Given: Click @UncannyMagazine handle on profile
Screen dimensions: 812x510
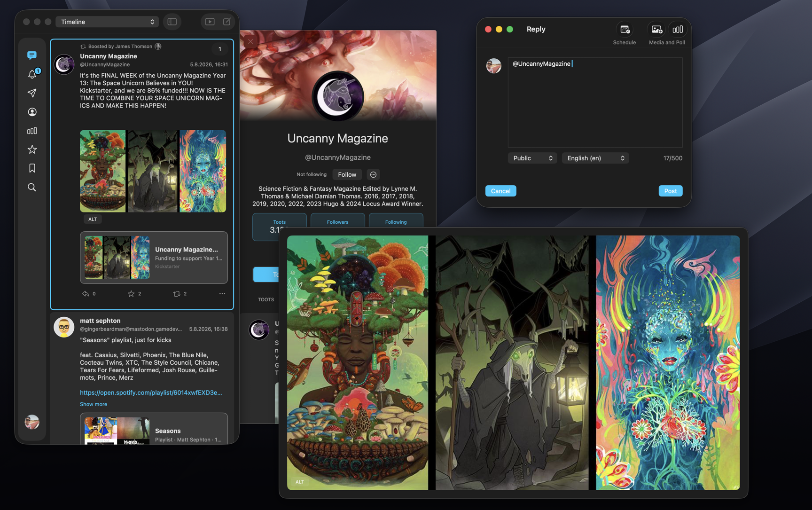Looking at the screenshot, I should point(338,157).
